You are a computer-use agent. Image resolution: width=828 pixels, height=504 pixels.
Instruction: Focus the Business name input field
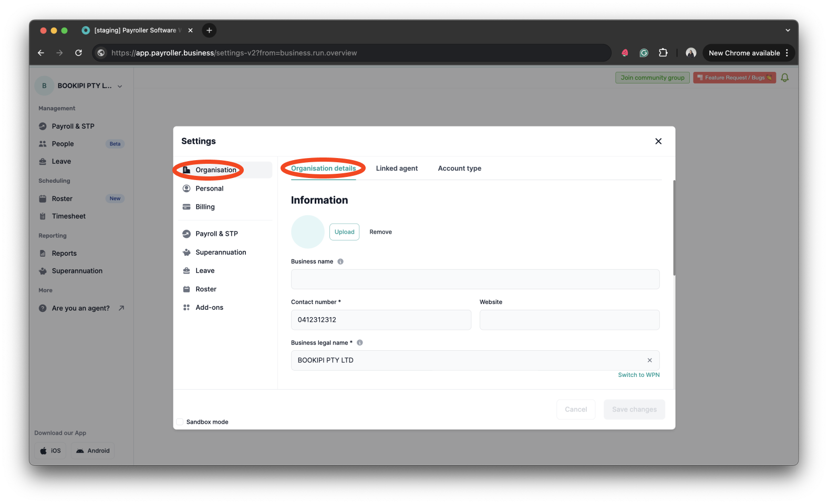pos(475,279)
